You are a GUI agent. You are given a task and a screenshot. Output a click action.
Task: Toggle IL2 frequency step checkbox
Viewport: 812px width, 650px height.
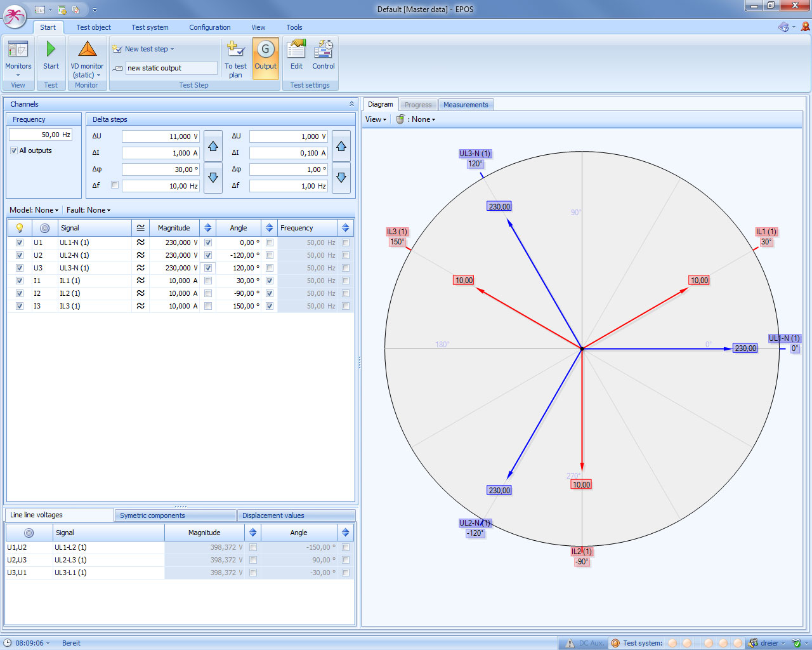[x=346, y=293]
